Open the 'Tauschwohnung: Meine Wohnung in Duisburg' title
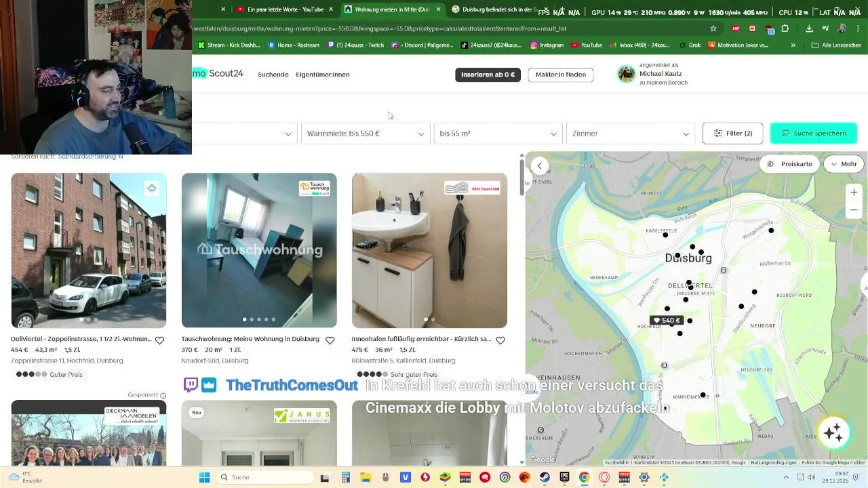Viewport: 868px width, 488px height. [250, 339]
